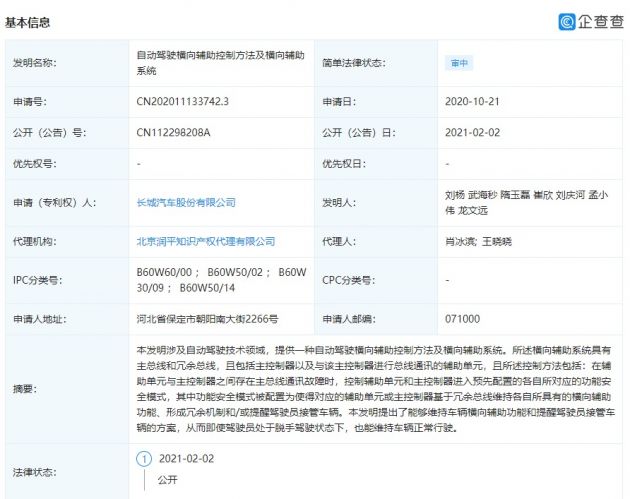The height and width of the screenshot is (499, 630).
Task: Click the step 1 circle in legal status timeline
Action: [144, 458]
